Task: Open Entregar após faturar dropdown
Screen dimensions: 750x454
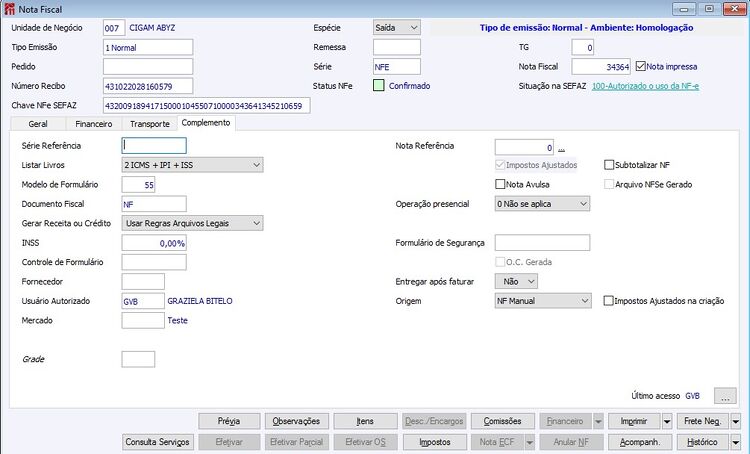Action: [x=516, y=282]
